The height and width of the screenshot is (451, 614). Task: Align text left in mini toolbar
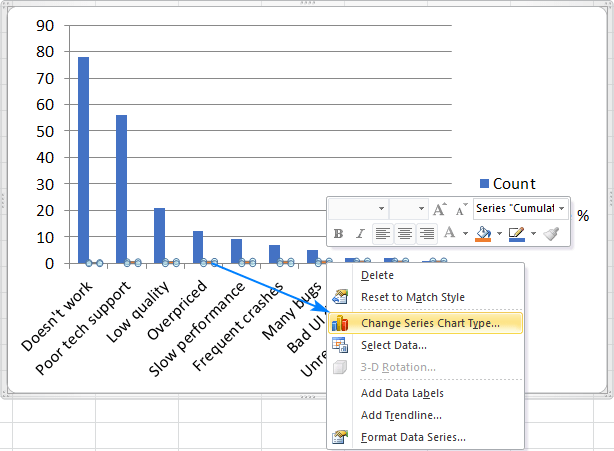tap(383, 234)
